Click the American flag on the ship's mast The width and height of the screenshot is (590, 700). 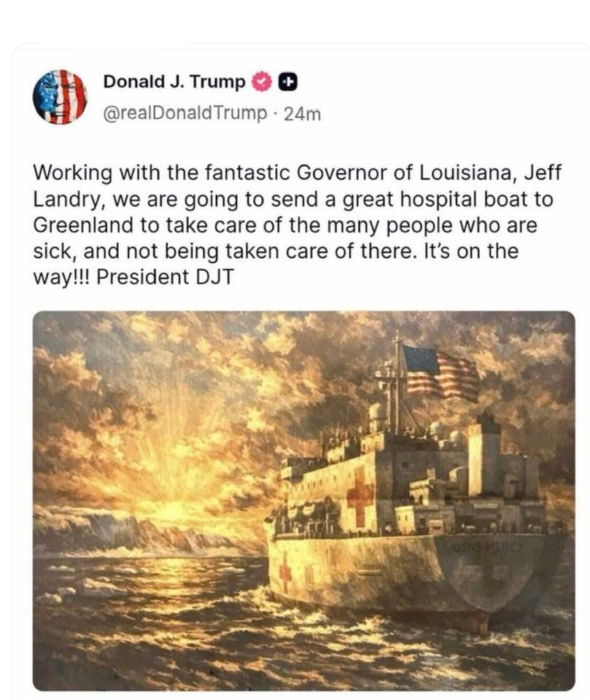point(440,373)
